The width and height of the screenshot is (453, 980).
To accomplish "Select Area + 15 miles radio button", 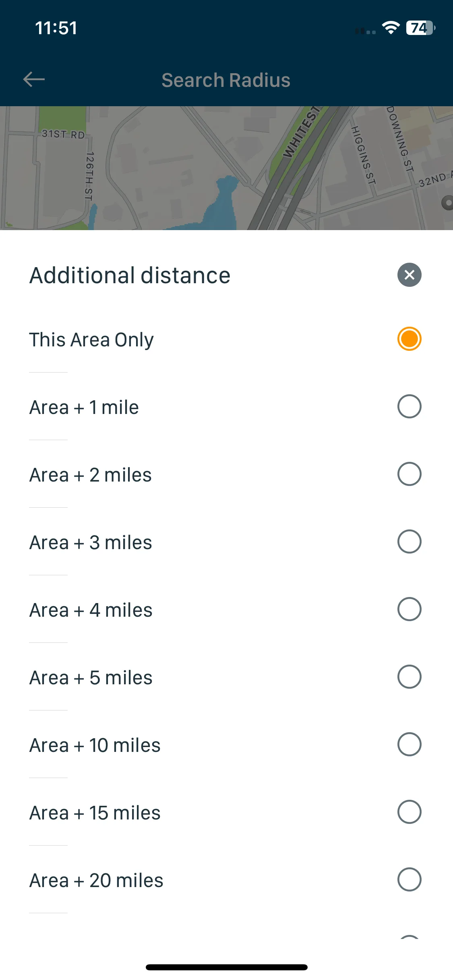I will [409, 812].
